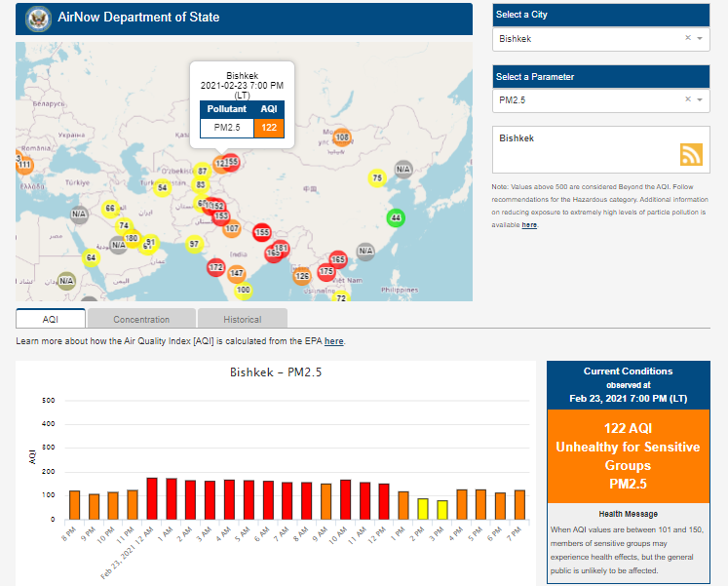The height and width of the screenshot is (586, 728).
Task: Click the Bishkek RSS feed icon
Action: tap(691, 154)
